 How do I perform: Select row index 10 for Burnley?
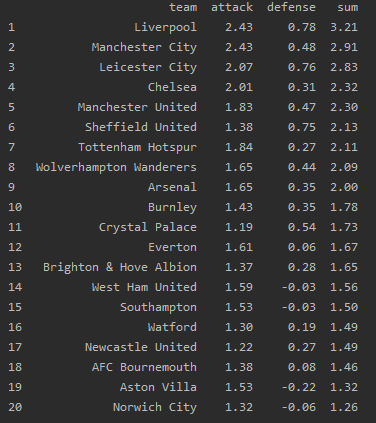point(15,207)
